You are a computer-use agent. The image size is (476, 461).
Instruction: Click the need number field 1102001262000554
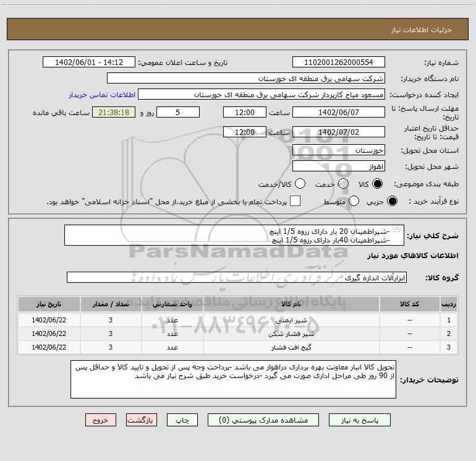coord(339,62)
